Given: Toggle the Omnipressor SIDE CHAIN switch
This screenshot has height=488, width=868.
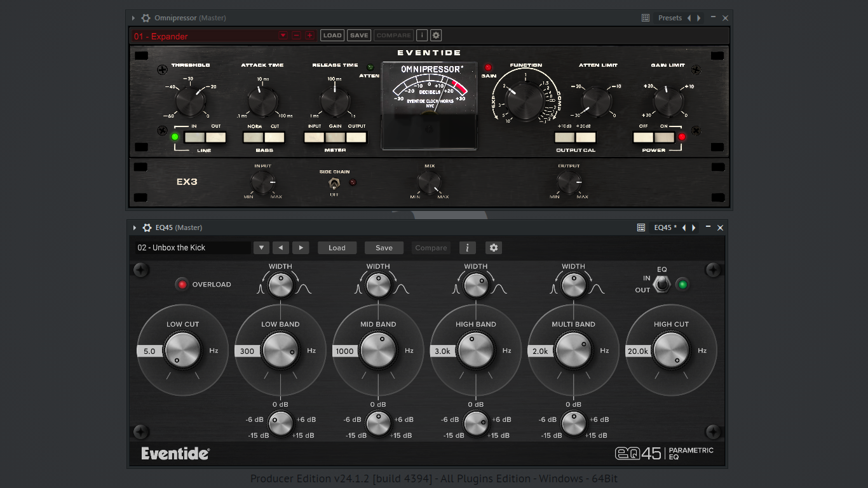Looking at the screenshot, I should (334, 183).
